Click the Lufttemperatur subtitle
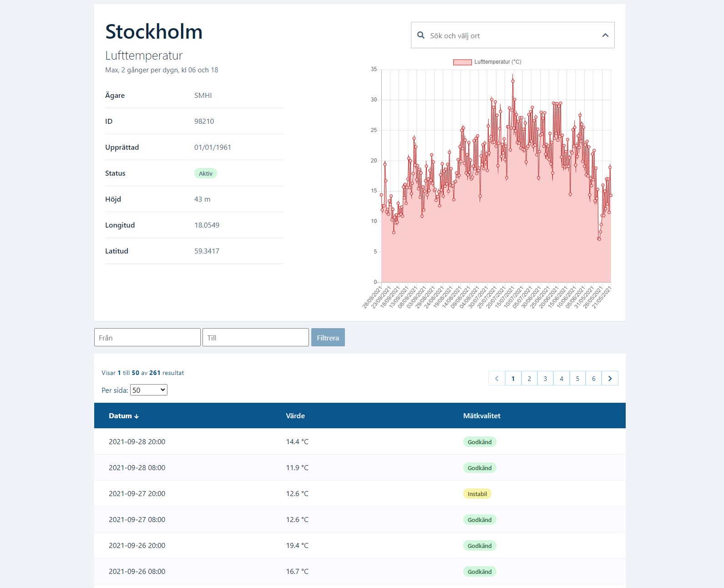Image resolution: width=724 pixels, height=588 pixels. tap(144, 56)
